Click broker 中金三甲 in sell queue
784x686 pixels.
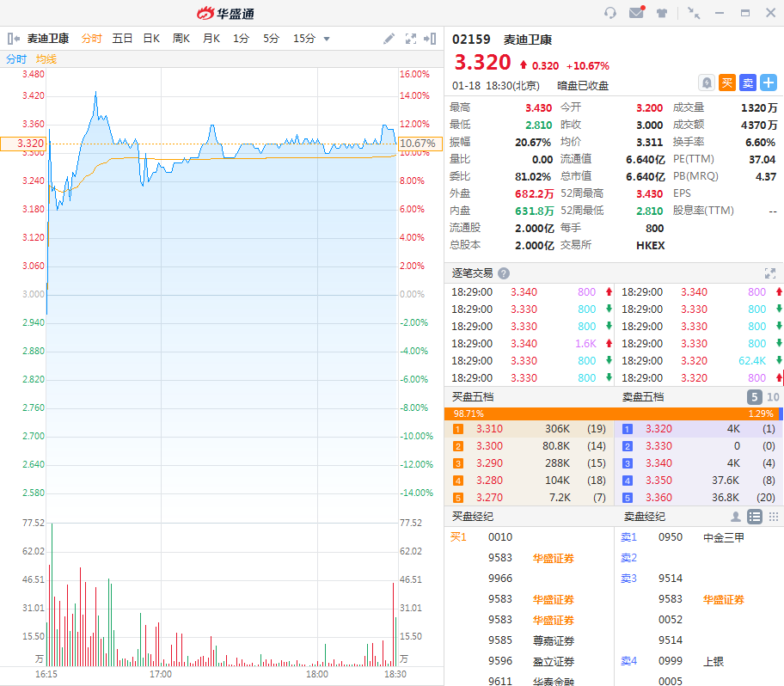click(x=724, y=537)
